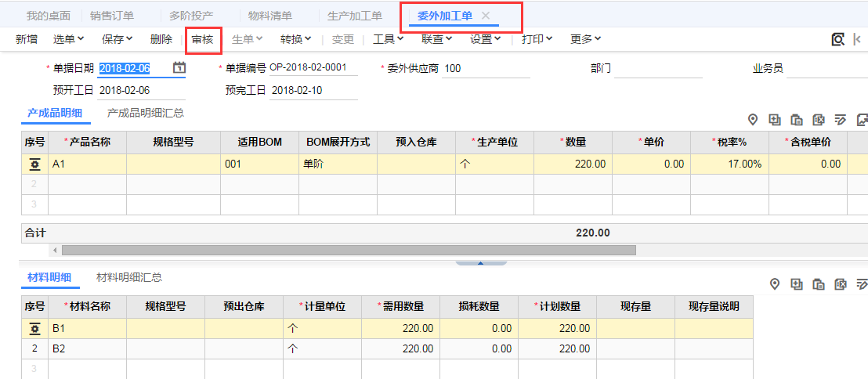
Task: Click locate pin icon above product table
Action: (x=753, y=120)
